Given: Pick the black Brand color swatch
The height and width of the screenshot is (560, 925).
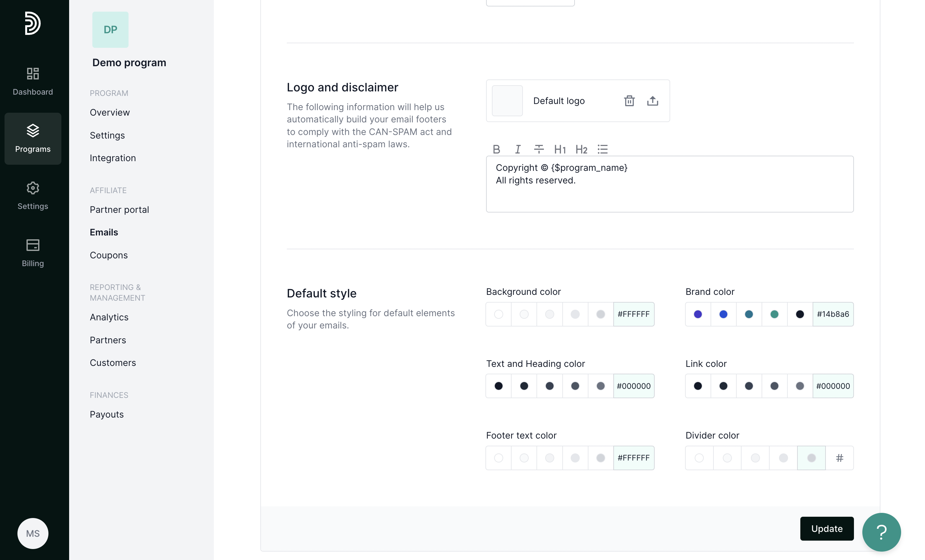Looking at the screenshot, I should (800, 314).
